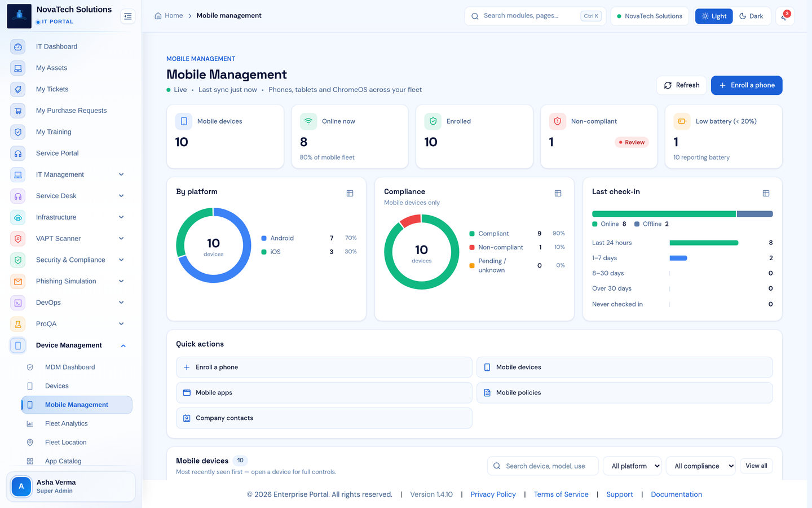Expand the Infrastructure section
The width and height of the screenshot is (812, 508).
pos(121,217)
